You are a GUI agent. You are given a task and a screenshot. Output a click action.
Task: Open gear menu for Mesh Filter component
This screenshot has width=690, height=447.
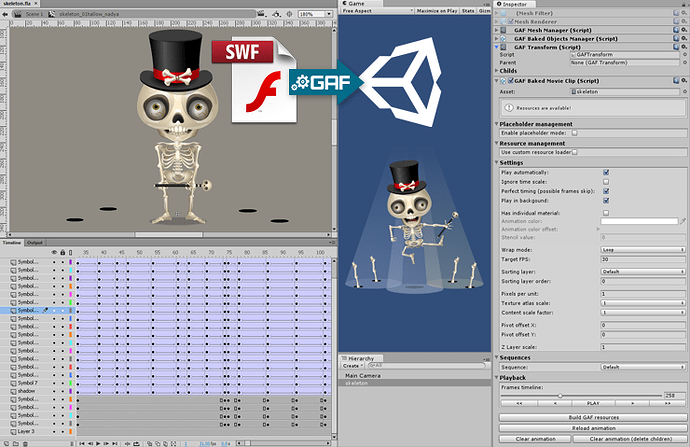coord(684,13)
